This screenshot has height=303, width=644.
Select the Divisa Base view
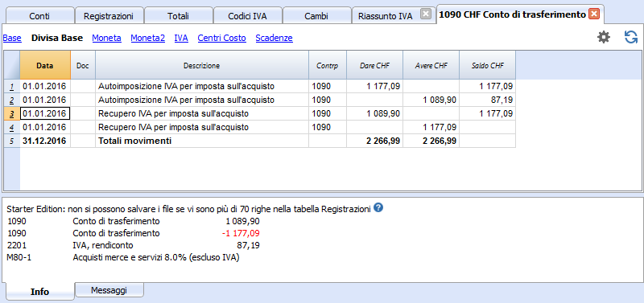tap(57, 38)
